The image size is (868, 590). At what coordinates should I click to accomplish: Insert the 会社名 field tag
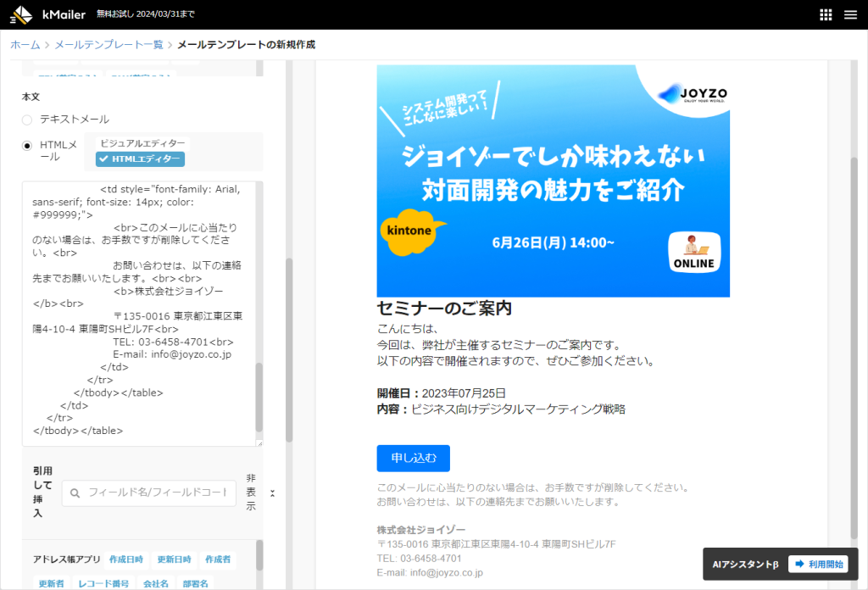pyautogui.click(x=156, y=583)
